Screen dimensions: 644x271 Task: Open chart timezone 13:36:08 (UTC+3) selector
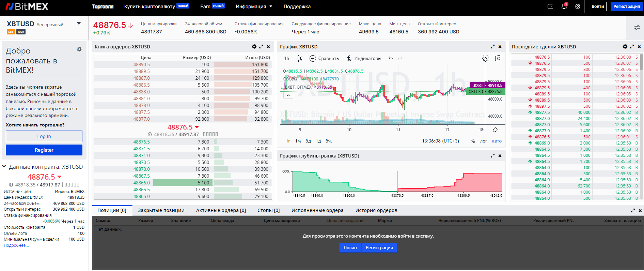click(x=440, y=141)
